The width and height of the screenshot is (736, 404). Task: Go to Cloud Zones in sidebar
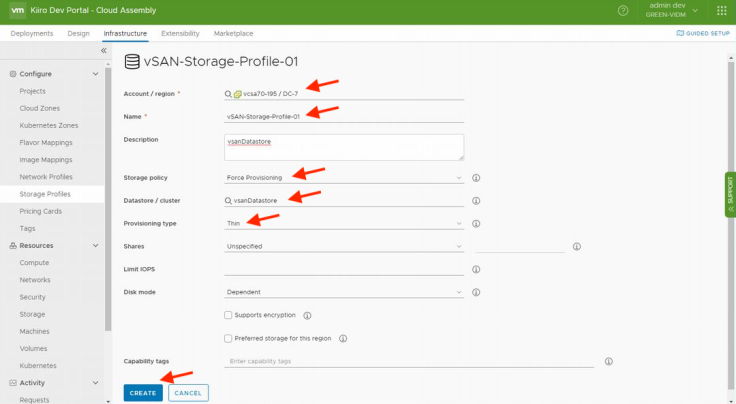40,108
